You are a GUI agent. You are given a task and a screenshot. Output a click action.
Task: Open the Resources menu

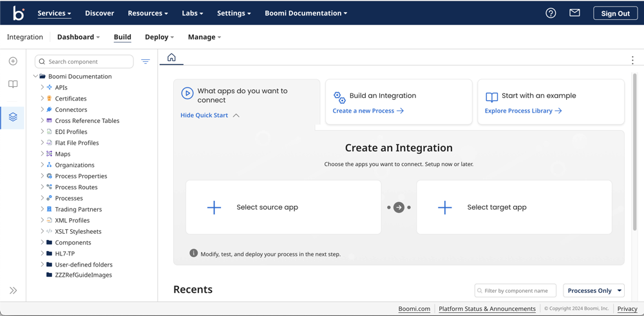tap(148, 13)
